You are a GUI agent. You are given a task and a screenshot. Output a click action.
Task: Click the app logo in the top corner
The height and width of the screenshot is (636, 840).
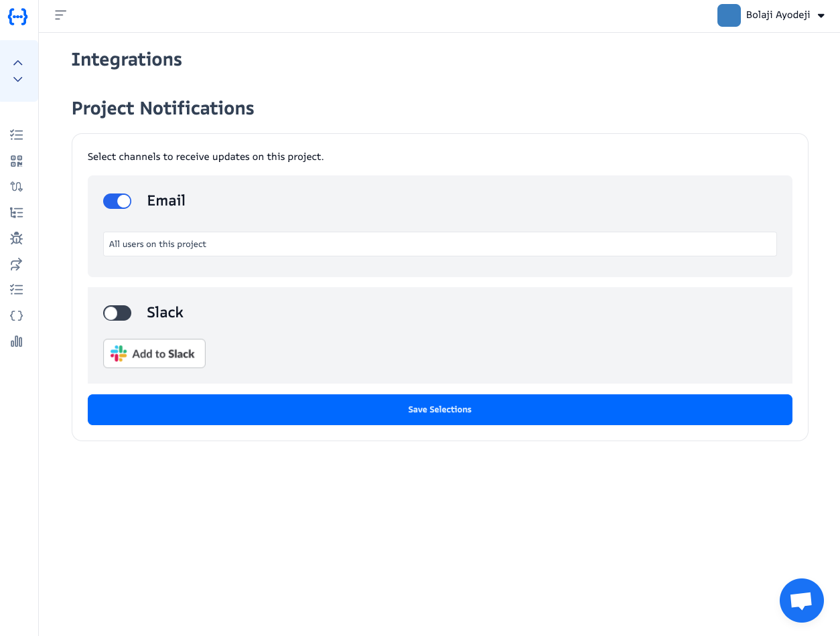coord(18,15)
